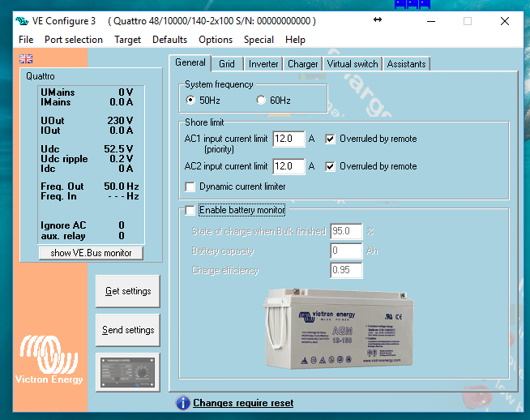Image resolution: width=530 pixels, height=420 pixels.
Task: Click the IMains 0.0 A reading
Action: [x=88, y=102]
